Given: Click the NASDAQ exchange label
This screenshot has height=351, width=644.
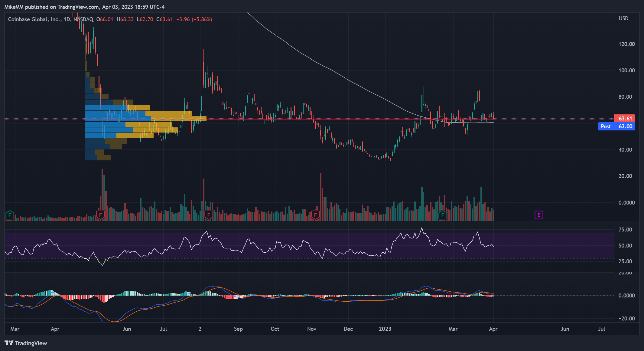Looking at the screenshot, I should click(x=83, y=19).
